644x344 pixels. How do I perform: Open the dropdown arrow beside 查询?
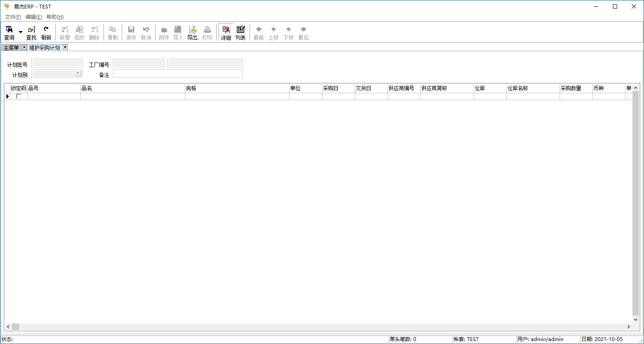[x=20, y=32]
